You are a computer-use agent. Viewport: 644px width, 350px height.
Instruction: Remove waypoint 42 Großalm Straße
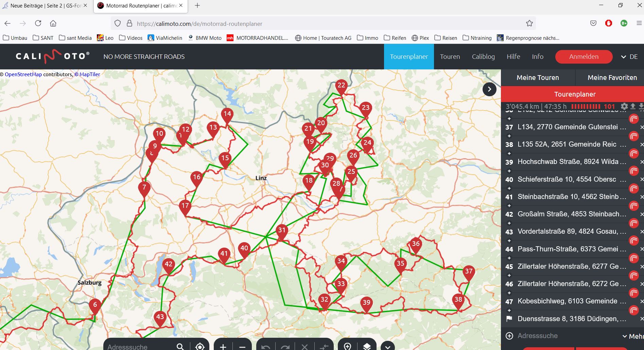coord(642,214)
